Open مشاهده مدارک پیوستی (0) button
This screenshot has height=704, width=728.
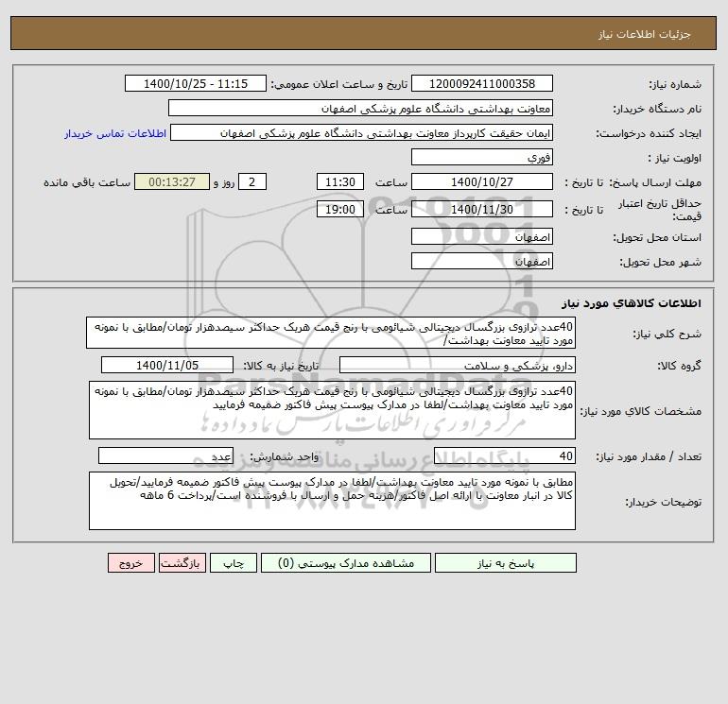pos(346,563)
